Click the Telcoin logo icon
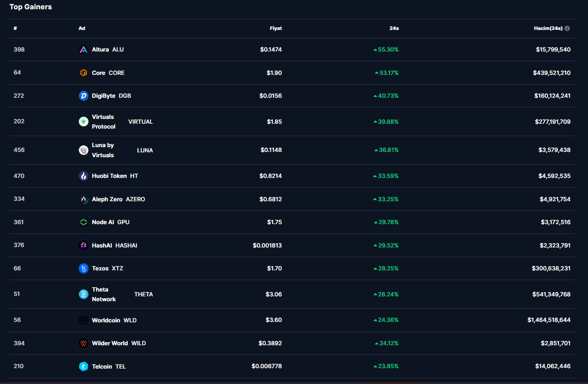This screenshot has width=588, height=384. coord(84,366)
